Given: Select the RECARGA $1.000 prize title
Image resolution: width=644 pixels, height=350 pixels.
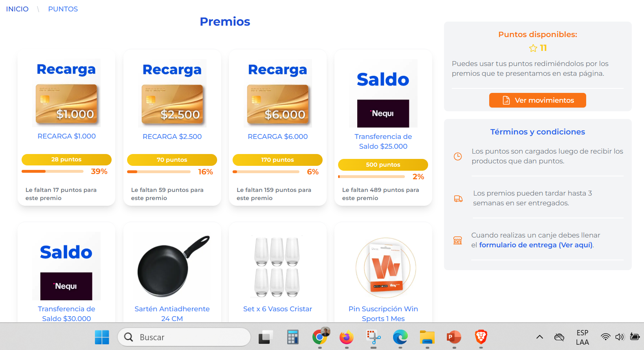Looking at the screenshot, I should click(66, 136).
